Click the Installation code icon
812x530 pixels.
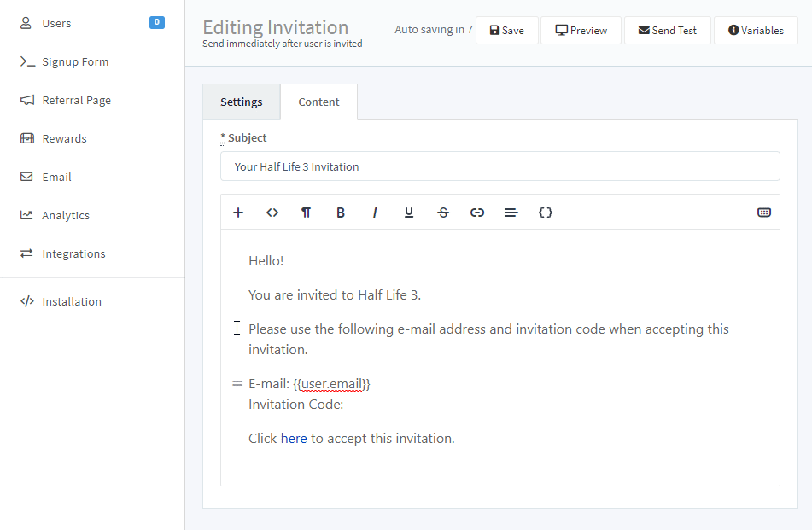27,301
